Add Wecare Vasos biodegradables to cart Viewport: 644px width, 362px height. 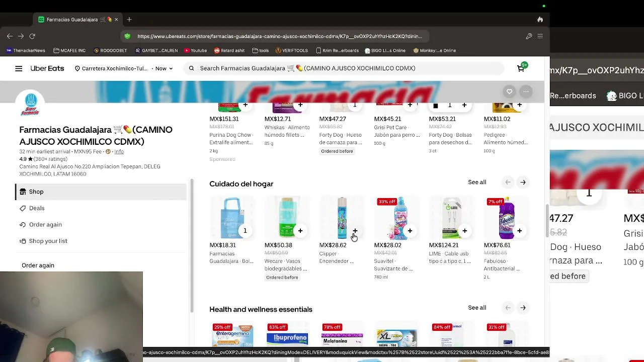tap(300, 231)
